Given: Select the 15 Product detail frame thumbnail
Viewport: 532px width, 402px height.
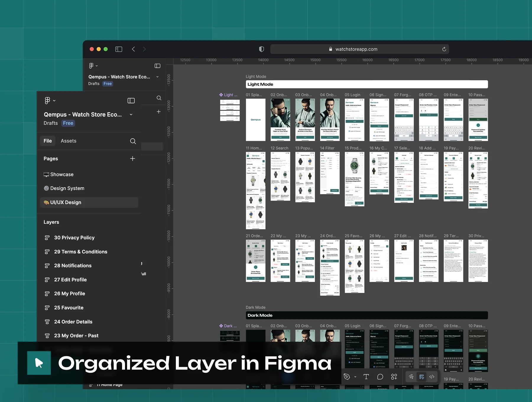Looking at the screenshot, I should (354, 179).
